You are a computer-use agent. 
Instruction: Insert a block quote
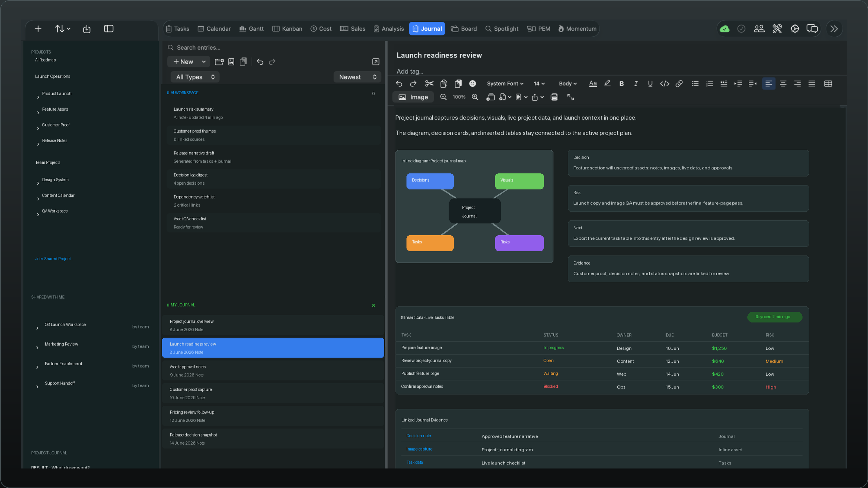coord(723,84)
